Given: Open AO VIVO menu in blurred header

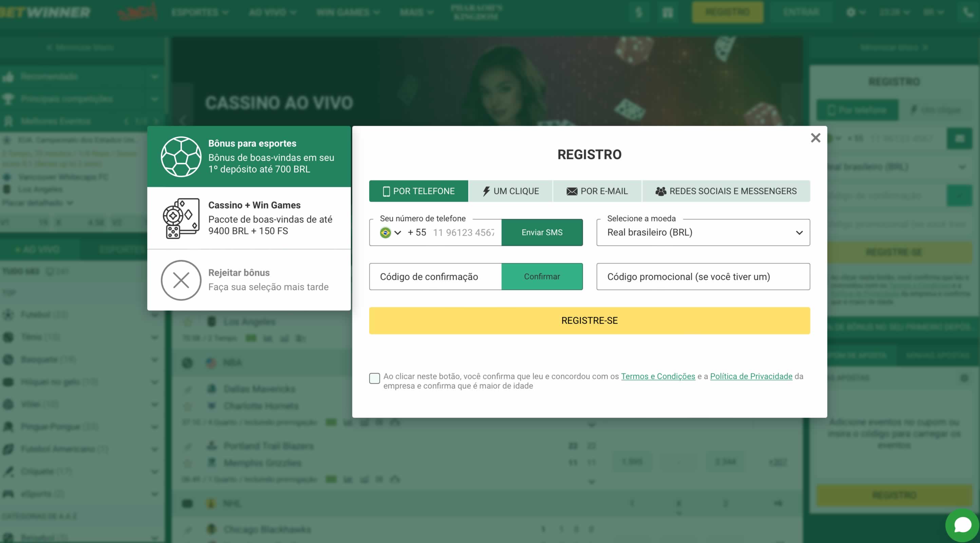Looking at the screenshot, I should [x=272, y=12].
